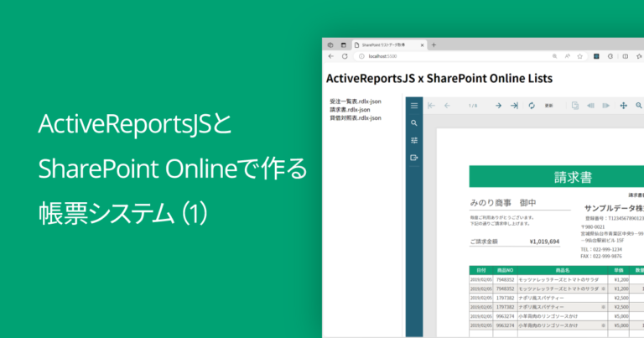
Task: Click zoom icon in address bar
Action: (x=554, y=56)
